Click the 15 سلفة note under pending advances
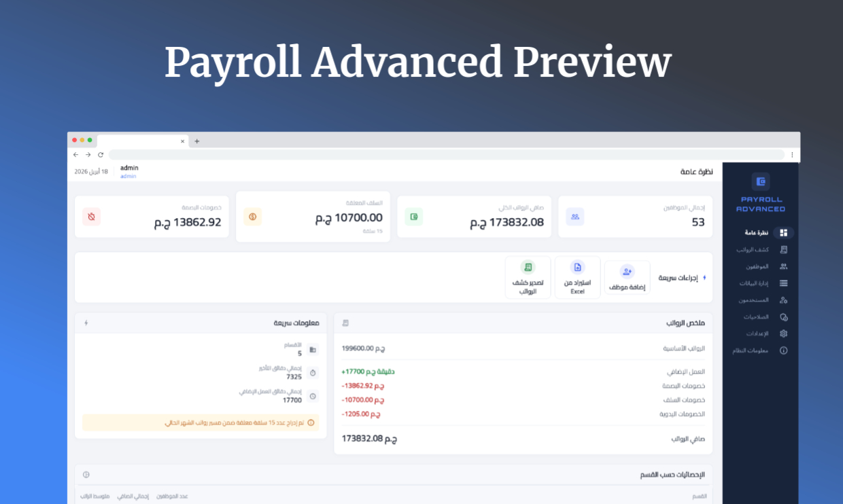This screenshot has height=504, width=843. coord(373,232)
